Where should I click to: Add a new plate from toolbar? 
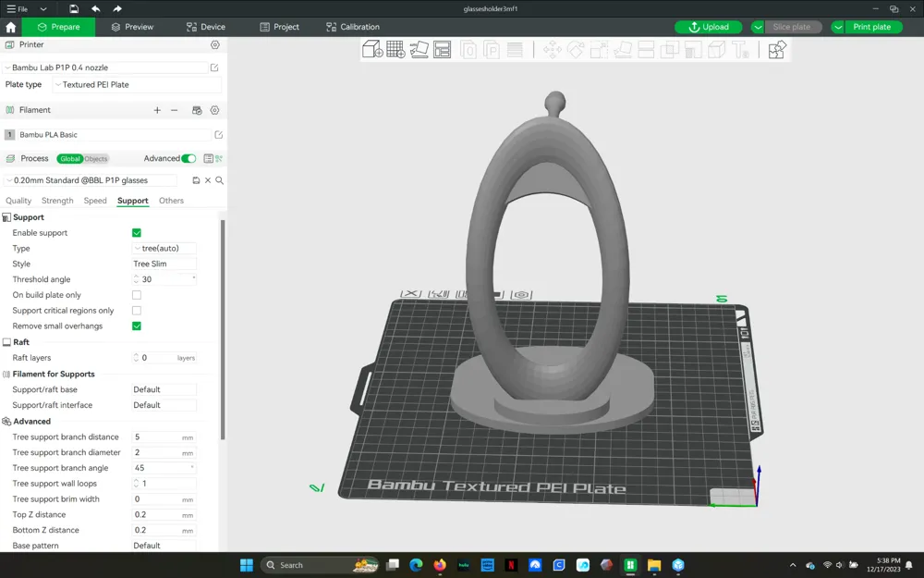(x=395, y=50)
